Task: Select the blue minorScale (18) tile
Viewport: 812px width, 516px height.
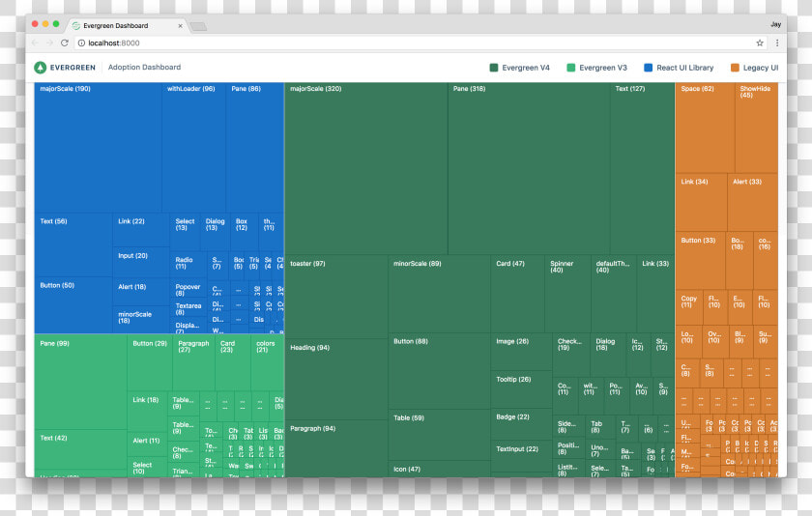Action: click(141, 319)
